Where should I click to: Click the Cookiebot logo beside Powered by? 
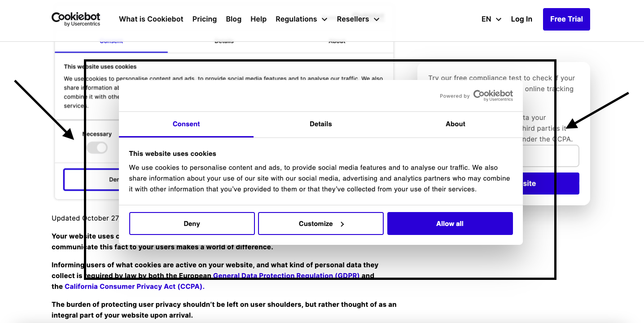[x=493, y=95]
